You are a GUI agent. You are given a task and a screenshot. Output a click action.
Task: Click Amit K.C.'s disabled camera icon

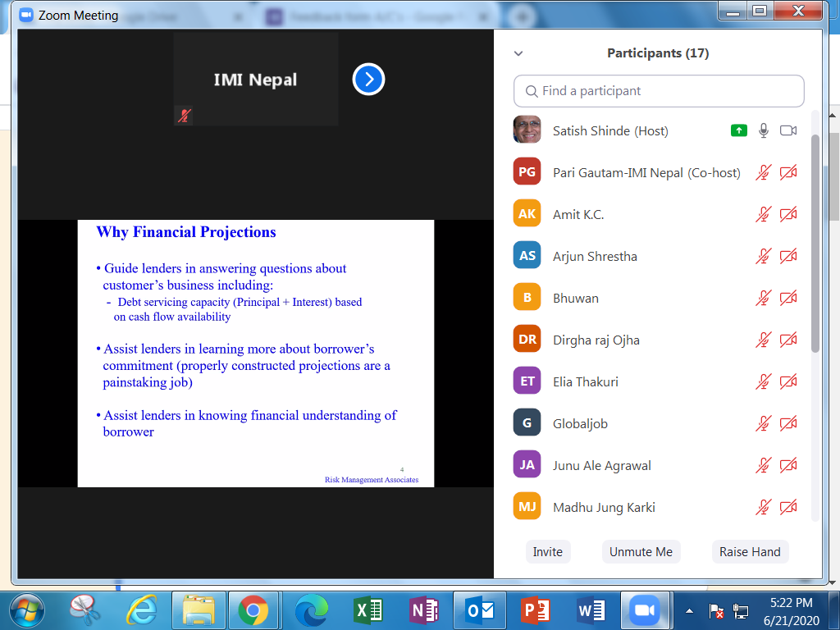(x=788, y=214)
